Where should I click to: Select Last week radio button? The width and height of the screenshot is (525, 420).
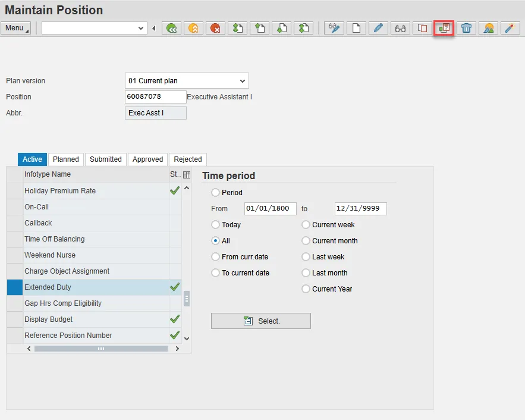[306, 257]
